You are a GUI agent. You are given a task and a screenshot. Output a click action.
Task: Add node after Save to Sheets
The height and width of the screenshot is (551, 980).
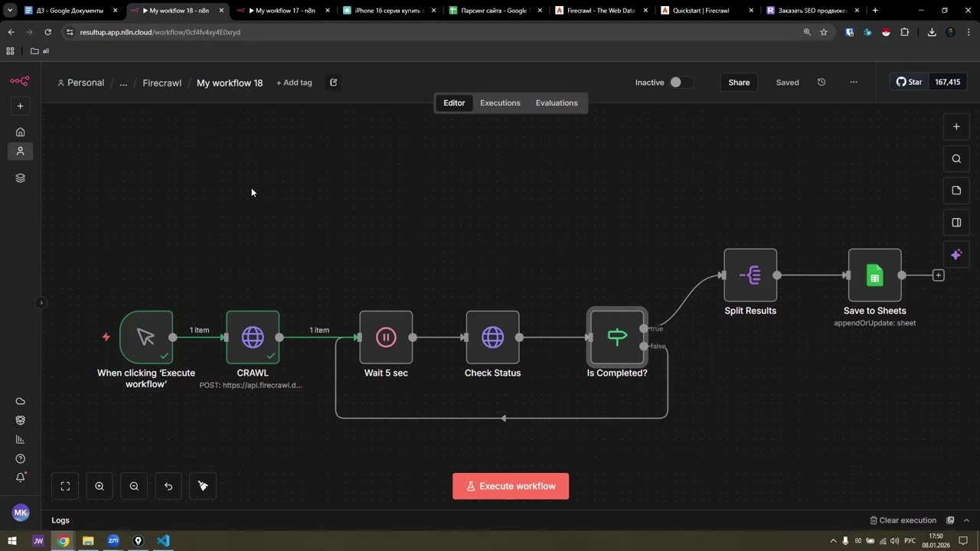(938, 275)
